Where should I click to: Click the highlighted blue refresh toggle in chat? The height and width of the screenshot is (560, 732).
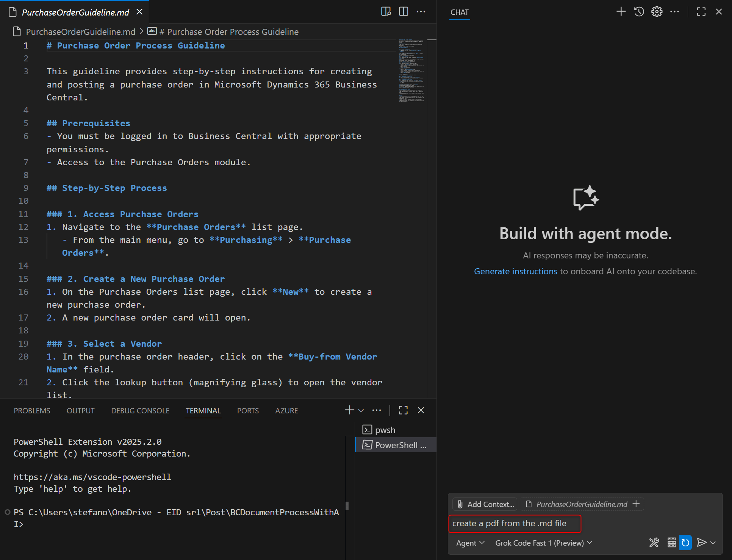(x=685, y=543)
